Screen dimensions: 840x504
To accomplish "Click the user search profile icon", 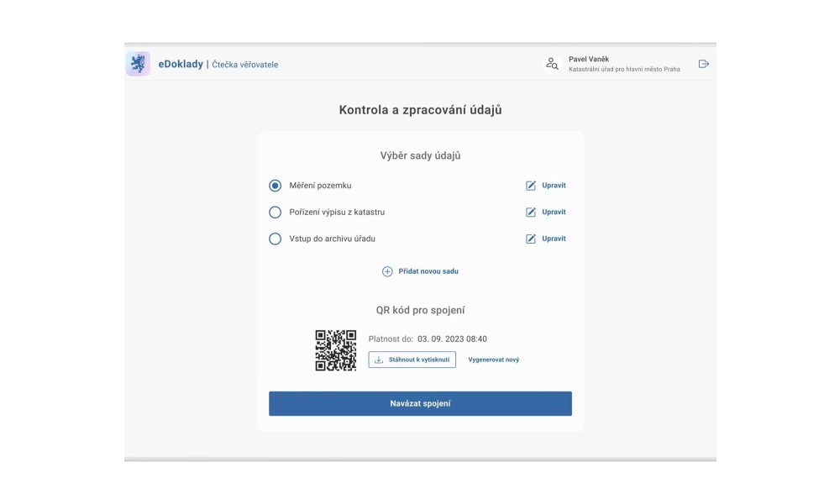I will pyautogui.click(x=552, y=64).
